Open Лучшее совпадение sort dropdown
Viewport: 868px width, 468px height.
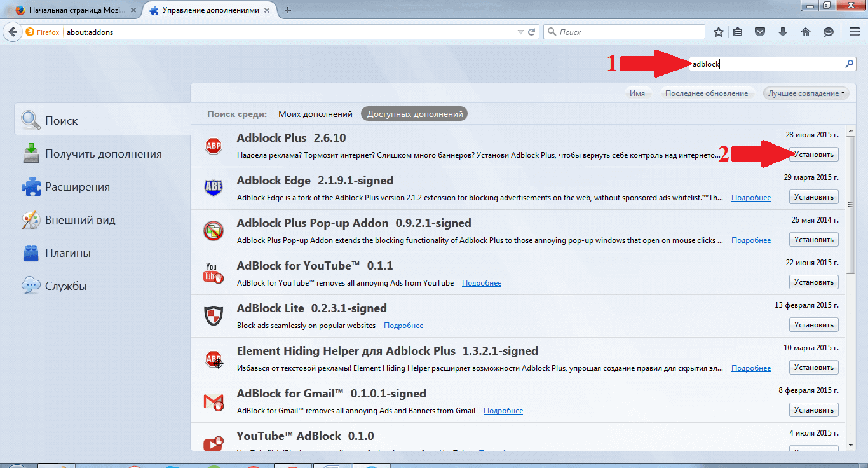[806, 93]
